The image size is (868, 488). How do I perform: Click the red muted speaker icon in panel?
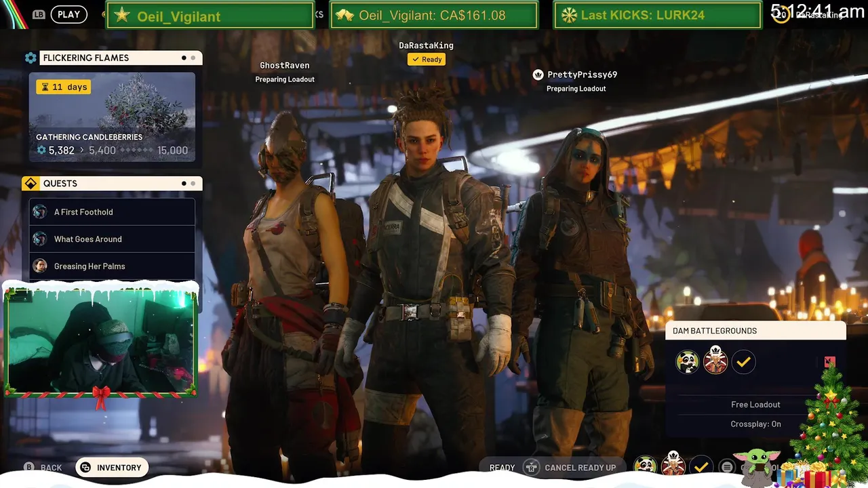pos(829,362)
